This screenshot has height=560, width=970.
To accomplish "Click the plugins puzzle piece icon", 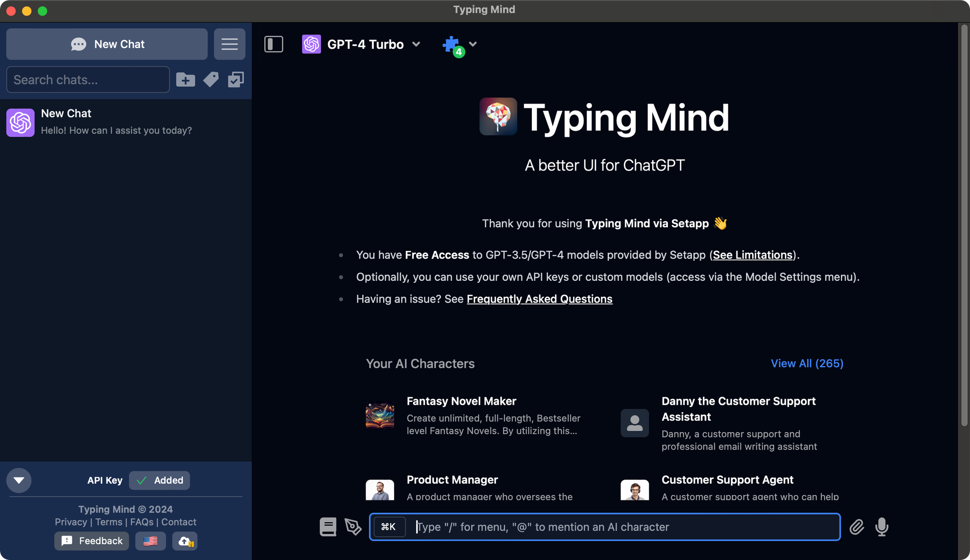I will pyautogui.click(x=452, y=45).
